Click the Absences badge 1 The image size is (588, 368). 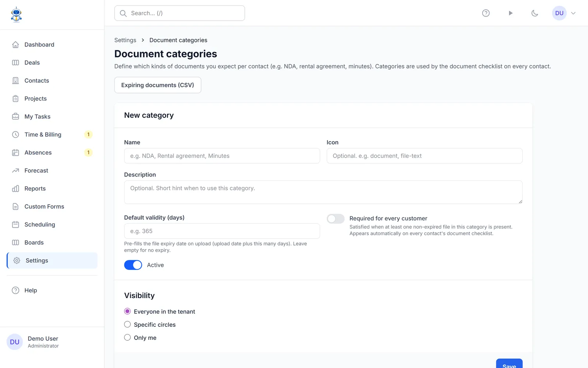88,153
